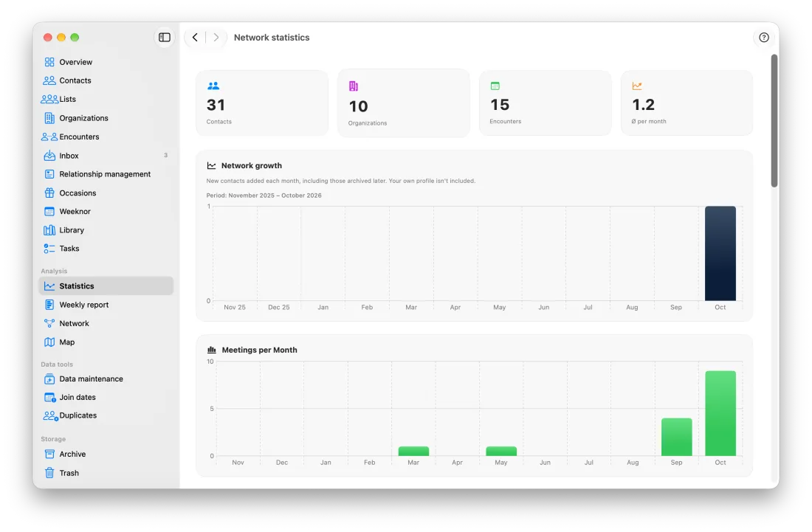812x532 pixels.
Task: Go forward with the right chevron
Action: point(216,37)
